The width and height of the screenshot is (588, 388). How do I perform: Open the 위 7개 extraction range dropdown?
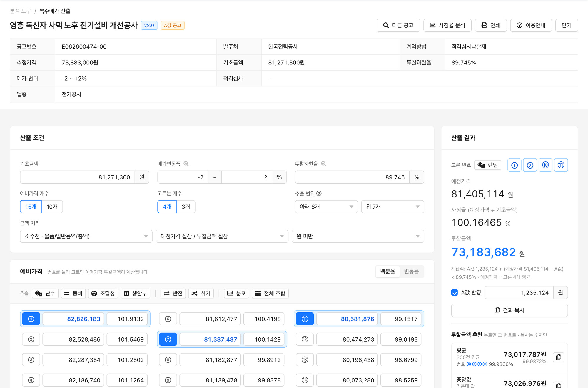pyautogui.click(x=392, y=207)
